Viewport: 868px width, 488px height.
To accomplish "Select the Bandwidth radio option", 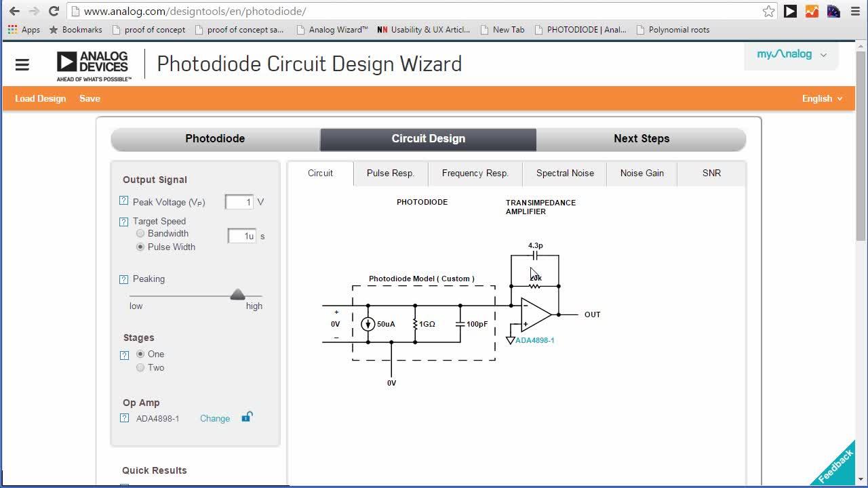I will click(140, 233).
